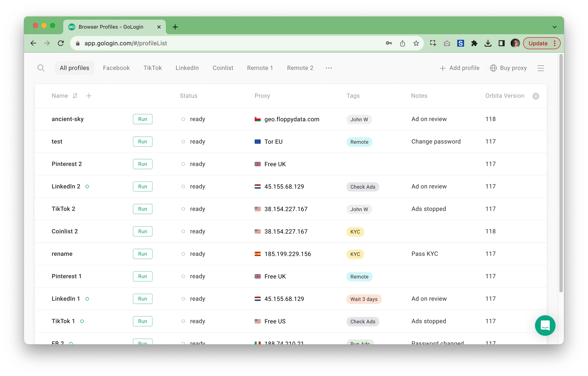Click Buy proxy

pyautogui.click(x=508, y=68)
